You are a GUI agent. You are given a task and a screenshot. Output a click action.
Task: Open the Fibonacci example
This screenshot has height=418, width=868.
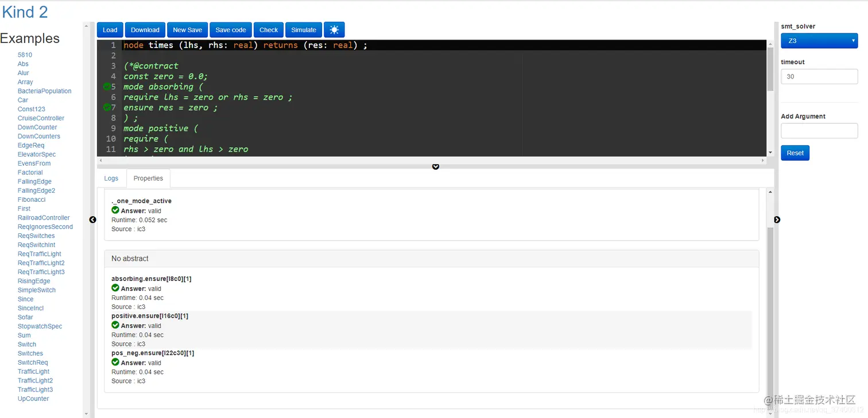point(32,200)
